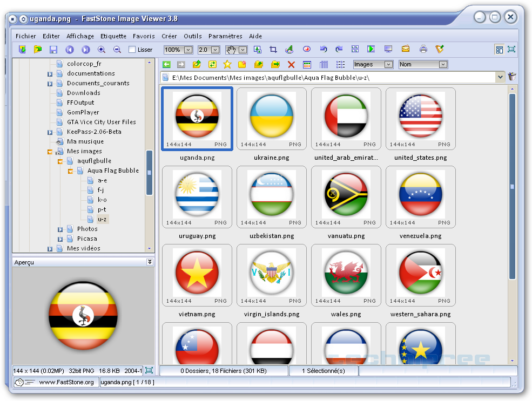
Task: Toggle full screen view icon at far right
Action: 511,50
